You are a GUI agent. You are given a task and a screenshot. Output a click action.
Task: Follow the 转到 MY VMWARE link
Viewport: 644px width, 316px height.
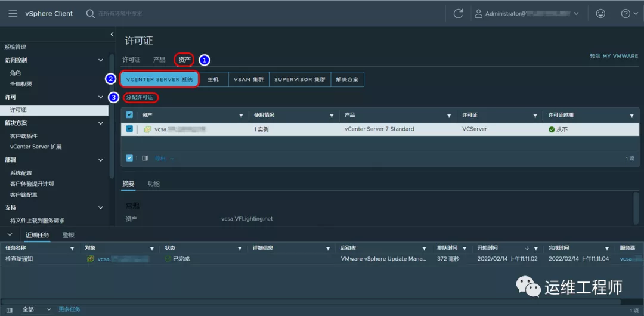pos(614,56)
